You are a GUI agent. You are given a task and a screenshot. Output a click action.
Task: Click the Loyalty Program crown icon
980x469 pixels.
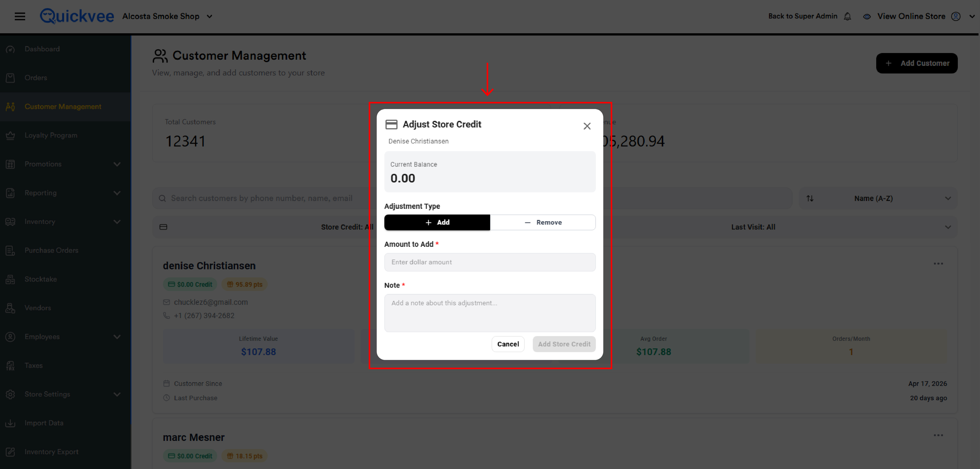point(10,135)
